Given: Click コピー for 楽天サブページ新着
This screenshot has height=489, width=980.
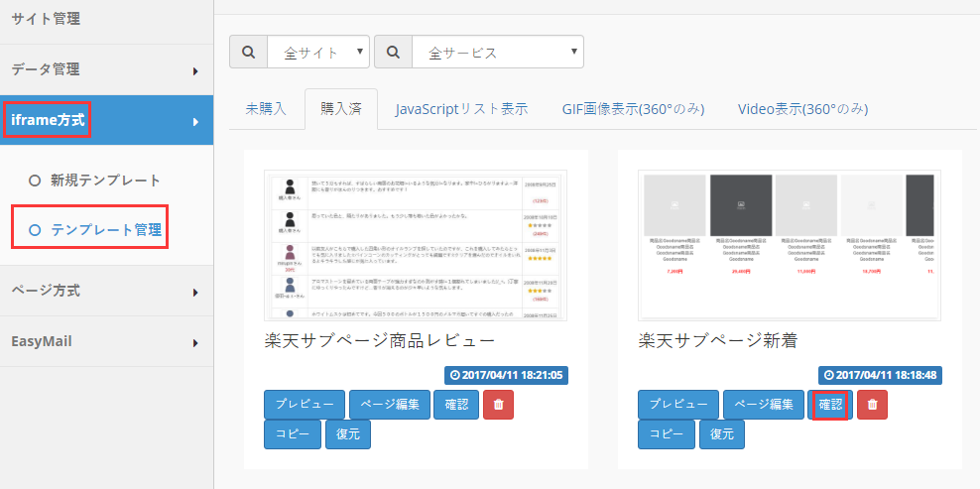Looking at the screenshot, I should 667,434.
